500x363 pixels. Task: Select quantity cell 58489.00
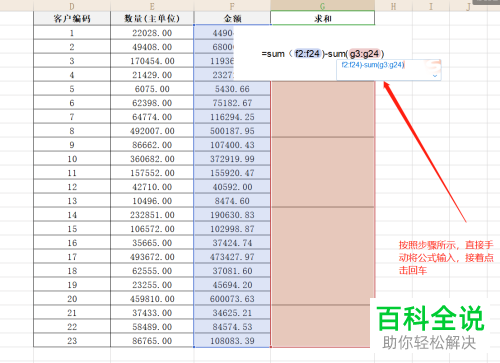click(152, 327)
